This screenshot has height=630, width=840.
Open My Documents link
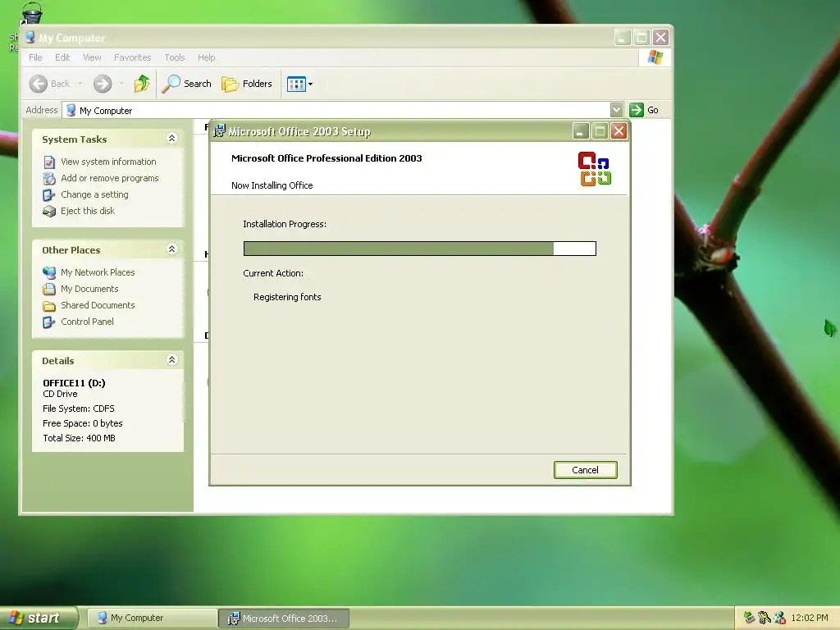(89, 289)
